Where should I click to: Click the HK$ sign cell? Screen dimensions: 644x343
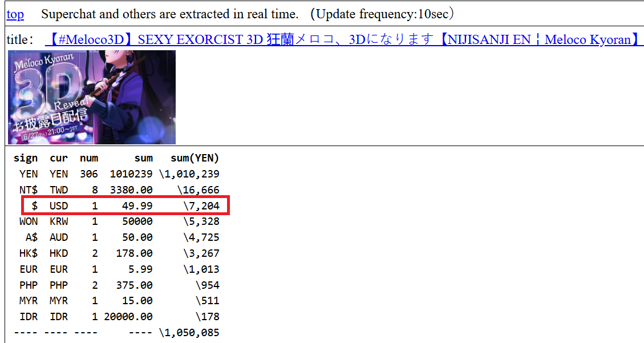coord(29,253)
